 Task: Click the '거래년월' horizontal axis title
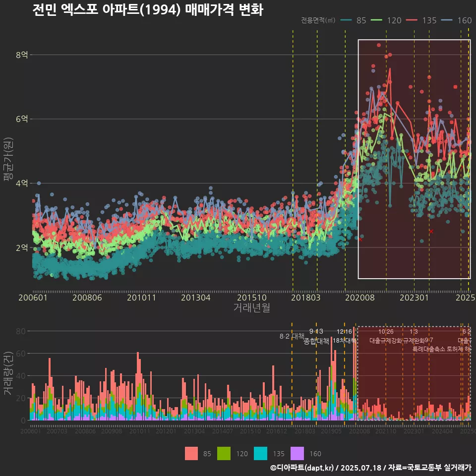pyautogui.click(x=252, y=307)
